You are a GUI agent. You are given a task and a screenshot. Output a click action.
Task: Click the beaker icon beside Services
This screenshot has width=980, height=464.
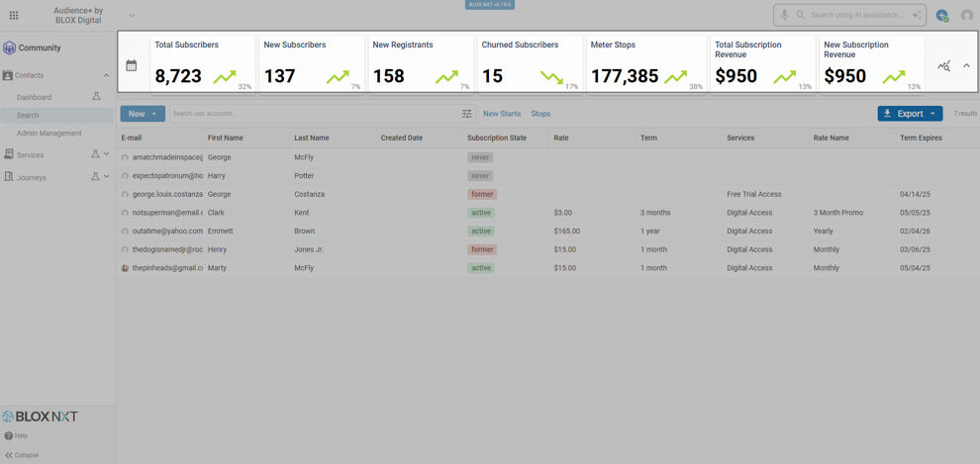[x=96, y=154]
